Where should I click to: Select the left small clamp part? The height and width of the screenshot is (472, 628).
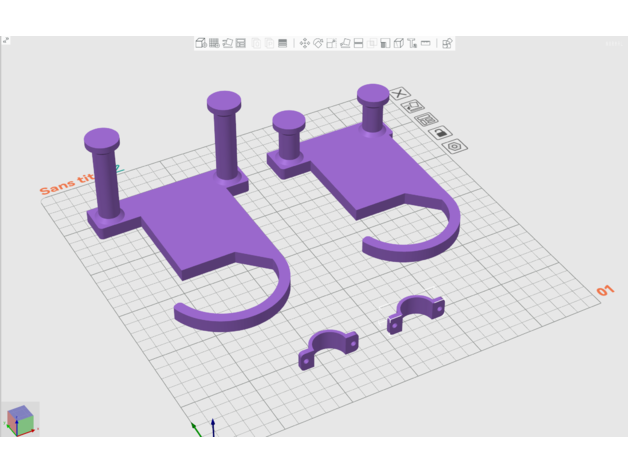[x=328, y=348]
